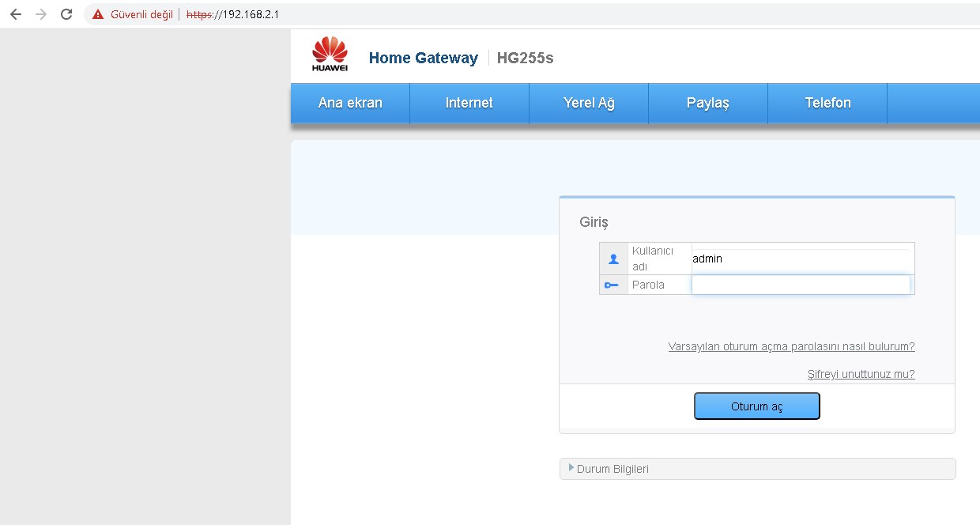Open the 'Şifreyi unuttunuz mu?' link
Image resolution: width=980 pixels, height=525 pixels.
[x=861, y=374]
